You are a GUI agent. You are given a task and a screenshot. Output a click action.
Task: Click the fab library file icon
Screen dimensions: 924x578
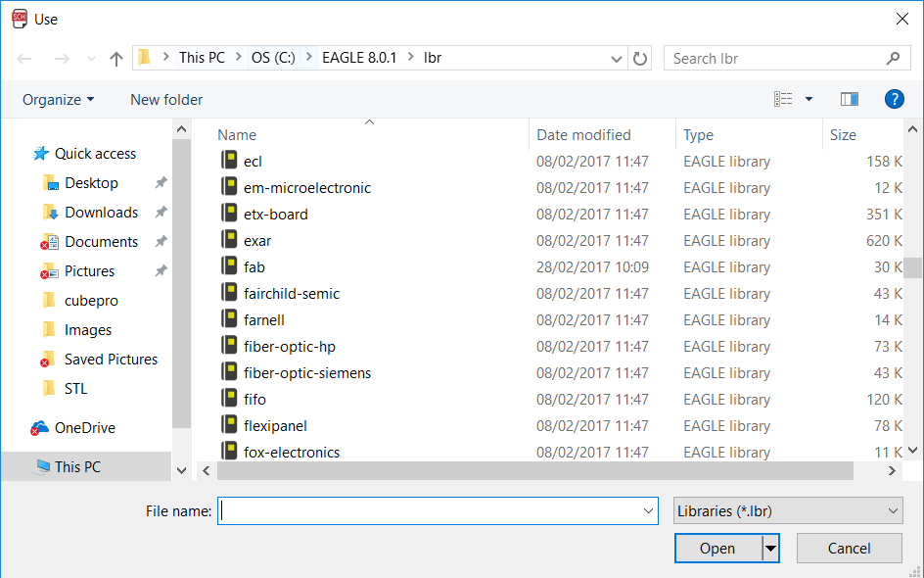click(229, 266)
